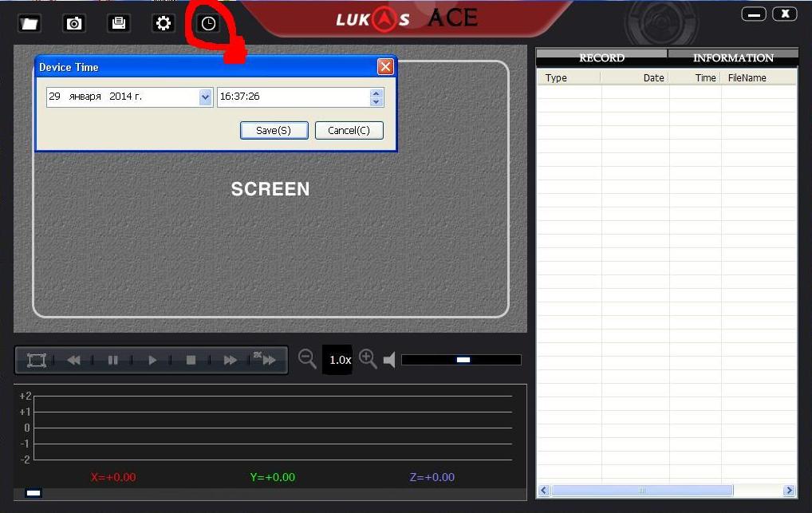Switch to the INFORMATION tab
The image size is (812, 513).
tap(732, 58)
